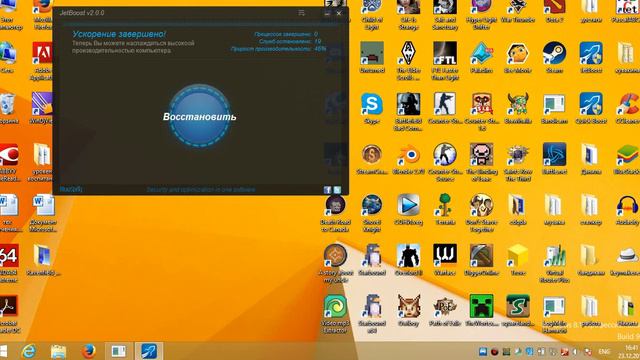The height and width of the screenshot is (360, 640).
Task: Open Internet Explorer from the taskbar
Action: click(x=29, y=351)
